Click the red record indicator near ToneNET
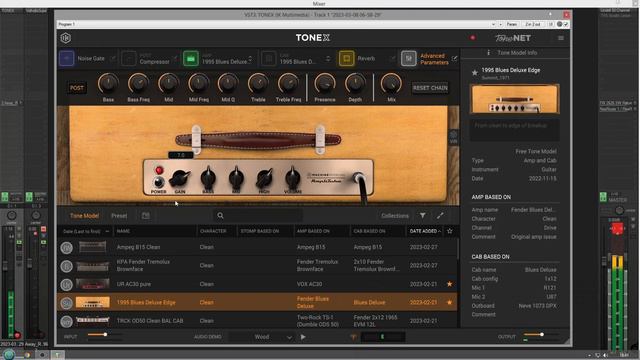Image resolution: width=640 pixels, height=360 pixels. (473, 38)
